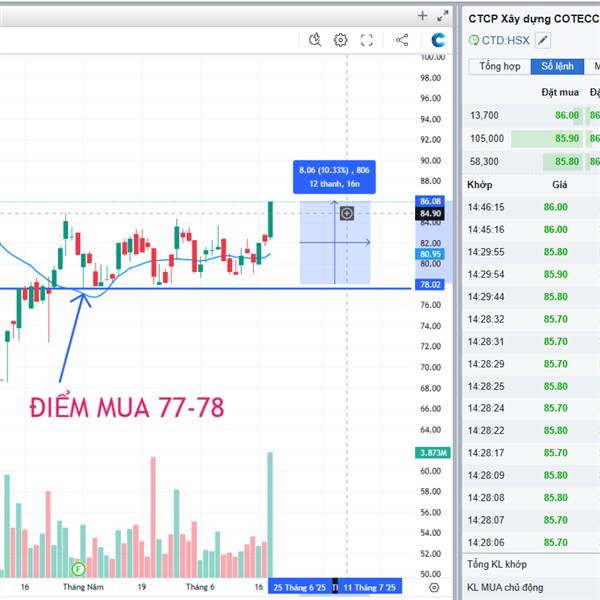Click the plus icon above the chart
The image size is (600, 600).
click(x=422, y=16)
